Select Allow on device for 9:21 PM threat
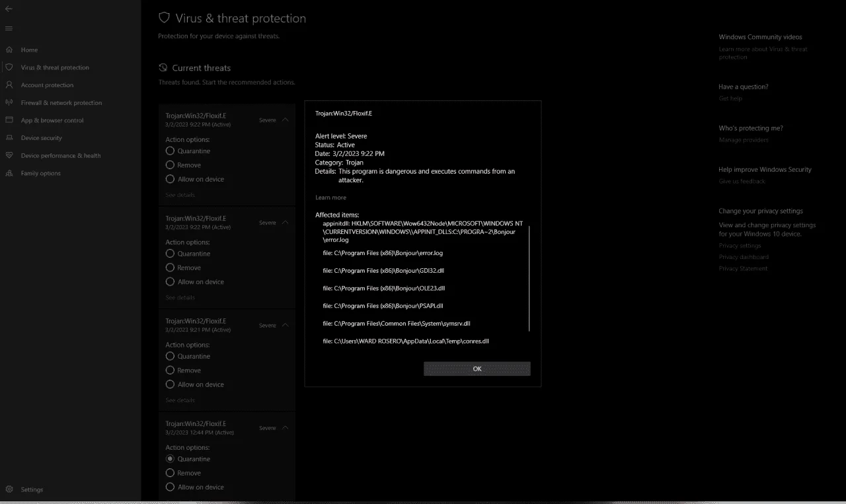 (170, 384)
